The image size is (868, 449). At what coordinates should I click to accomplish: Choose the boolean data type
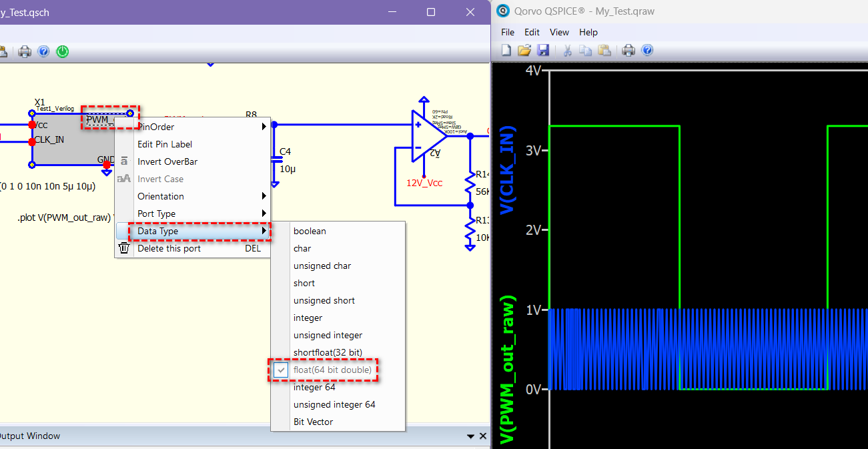click(310, 231)
